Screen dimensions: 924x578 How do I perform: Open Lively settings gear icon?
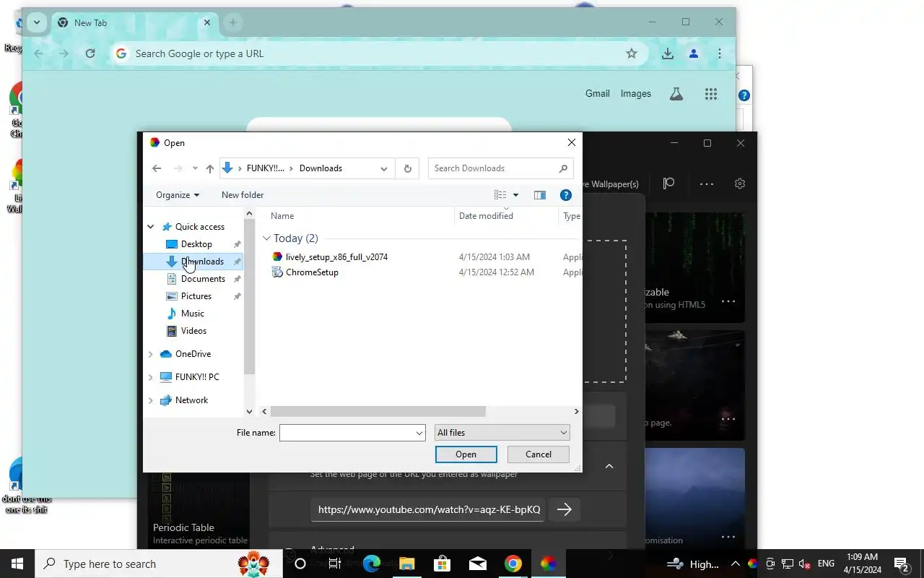point(740,184)
